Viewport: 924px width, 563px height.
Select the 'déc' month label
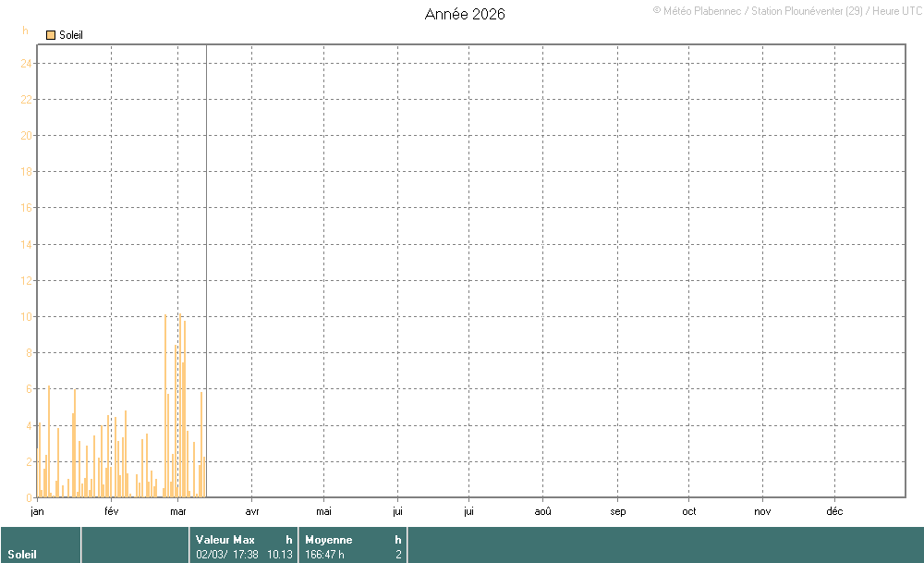click(x=834, y=511)
